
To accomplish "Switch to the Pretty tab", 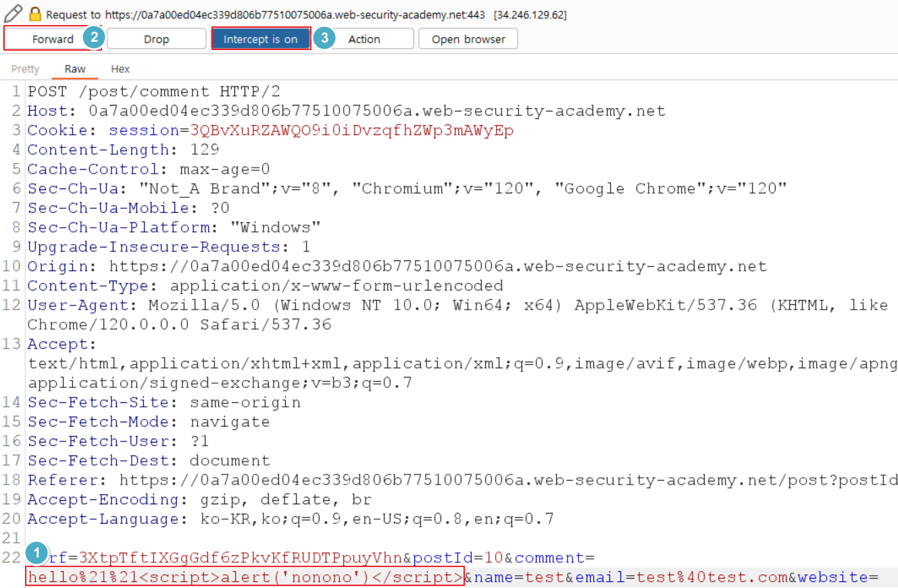I will pos(26,69).
